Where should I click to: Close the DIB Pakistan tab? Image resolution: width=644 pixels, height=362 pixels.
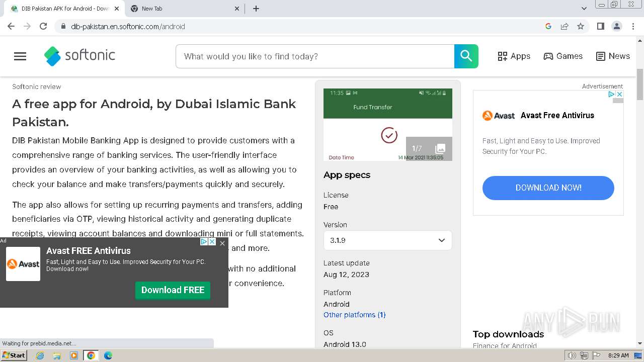click(x=117, y=9)
